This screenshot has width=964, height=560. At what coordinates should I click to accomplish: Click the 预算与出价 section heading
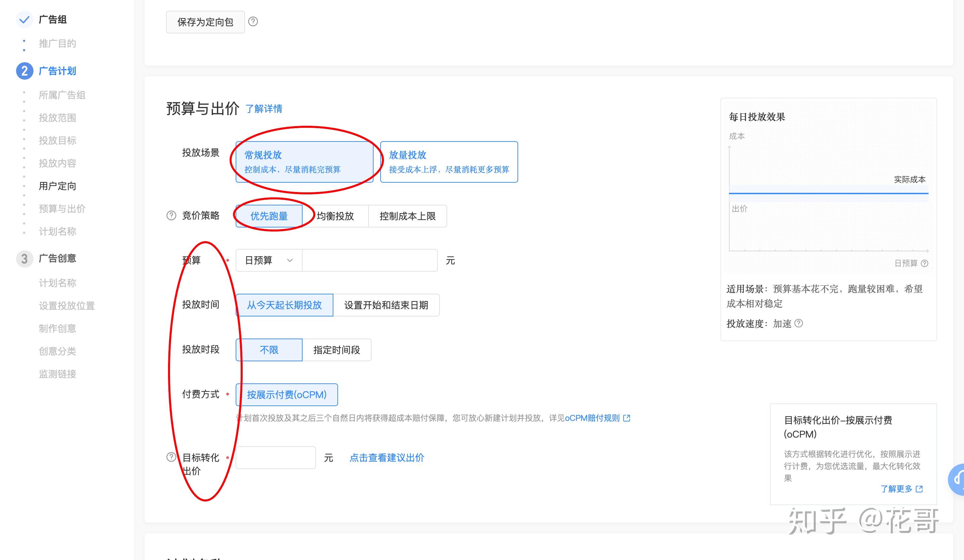click(203, 109)
